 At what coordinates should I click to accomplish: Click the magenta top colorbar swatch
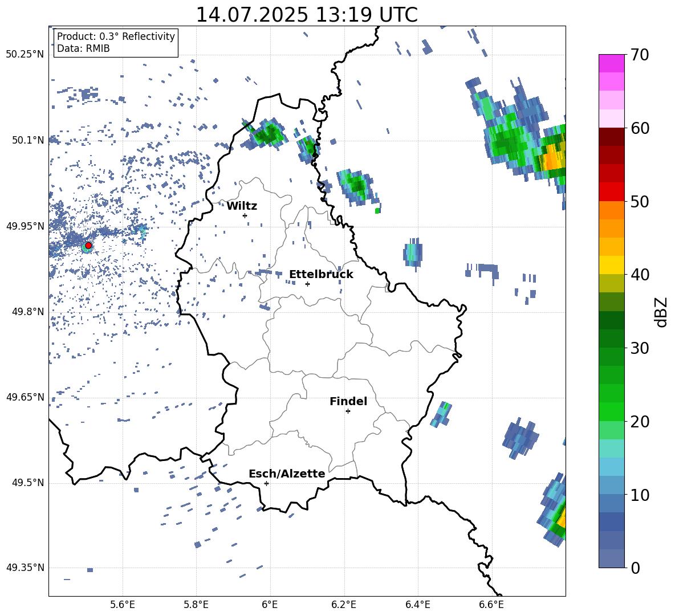[611, 63]
